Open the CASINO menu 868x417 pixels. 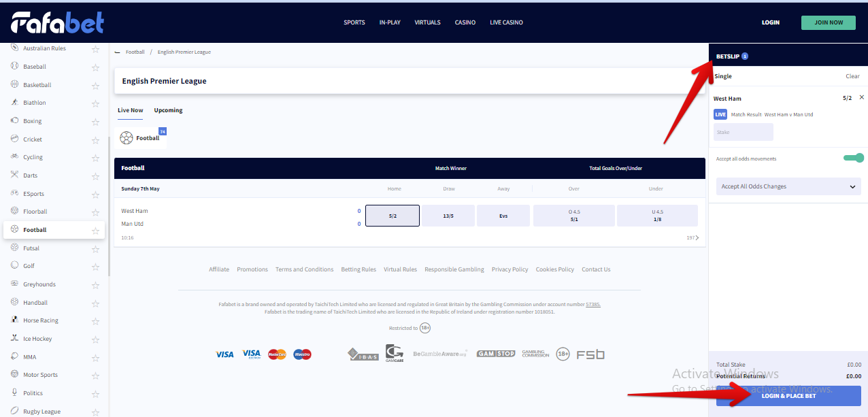pos(465,22)
